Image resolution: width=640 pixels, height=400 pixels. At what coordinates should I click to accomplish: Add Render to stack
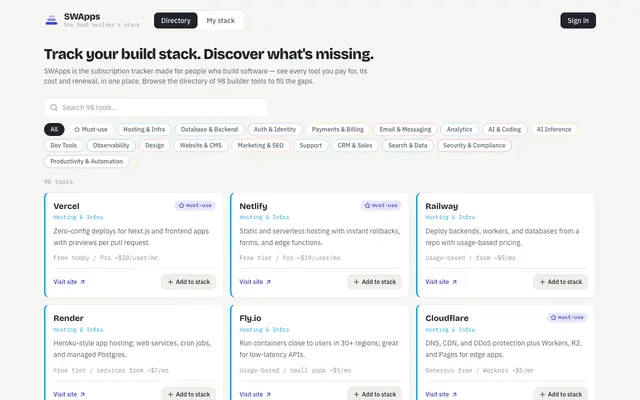click(x=189, y=394)
